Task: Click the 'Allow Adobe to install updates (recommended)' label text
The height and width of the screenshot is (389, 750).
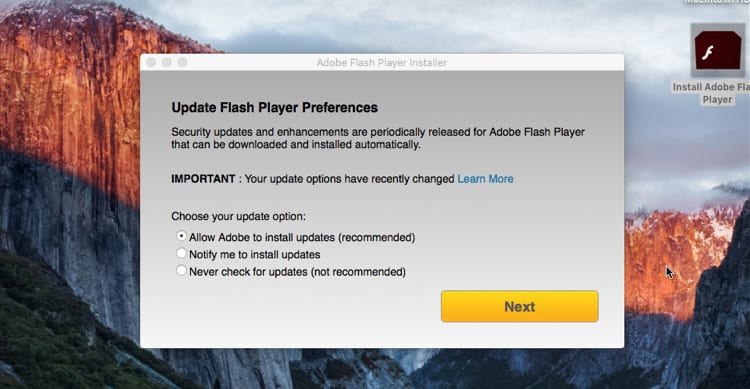Action: [302, 237]
